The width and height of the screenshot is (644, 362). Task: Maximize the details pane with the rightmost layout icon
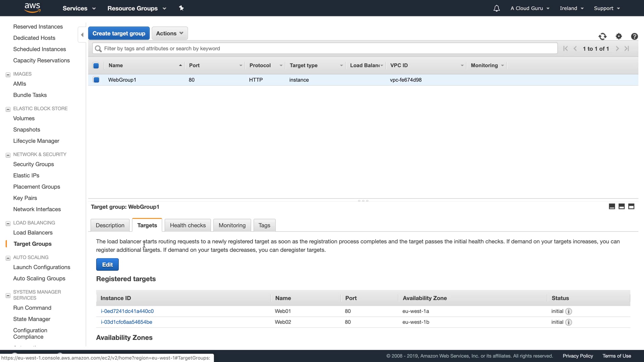tap(631, 206)
